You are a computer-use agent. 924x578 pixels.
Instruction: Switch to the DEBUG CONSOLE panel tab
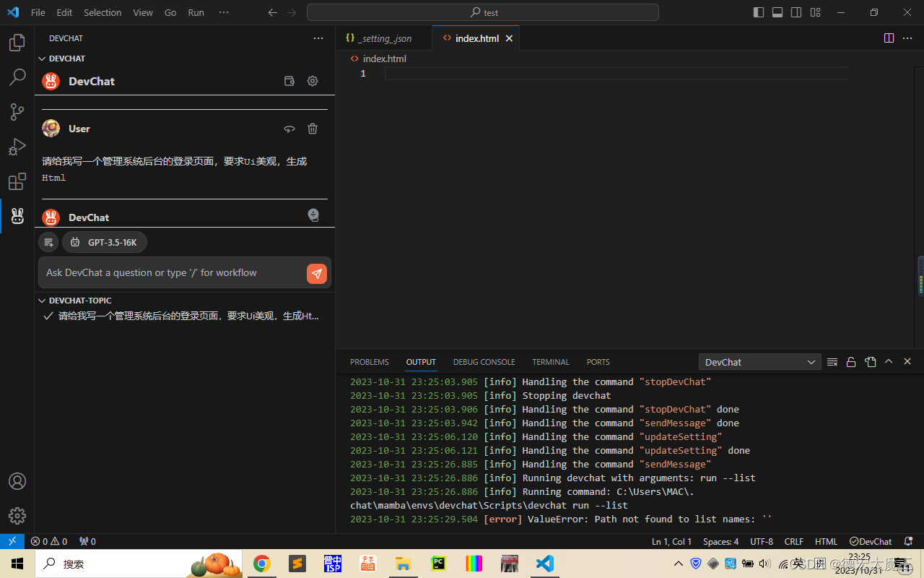coord(484,362)
